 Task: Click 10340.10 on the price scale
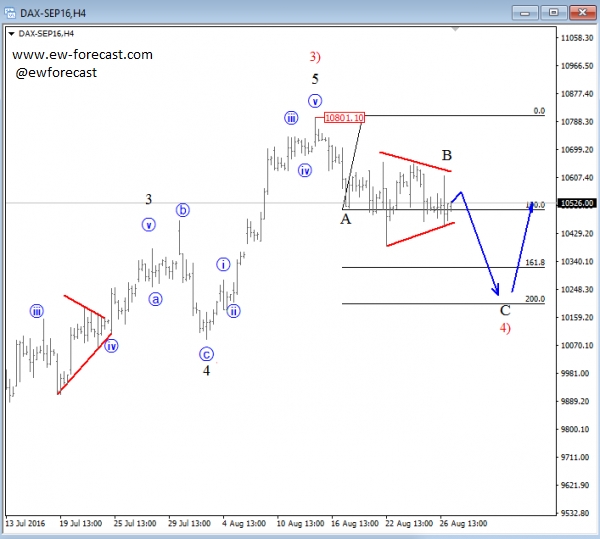pyautogui.click(x=577, y=262)
